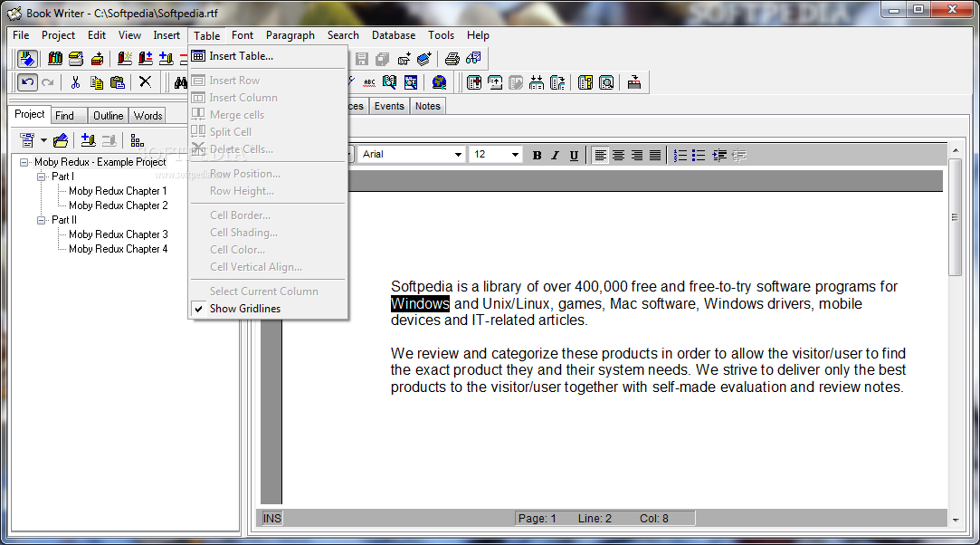
Task: Click the new book with sparkle icon
Action: click(x=125, y=59)
